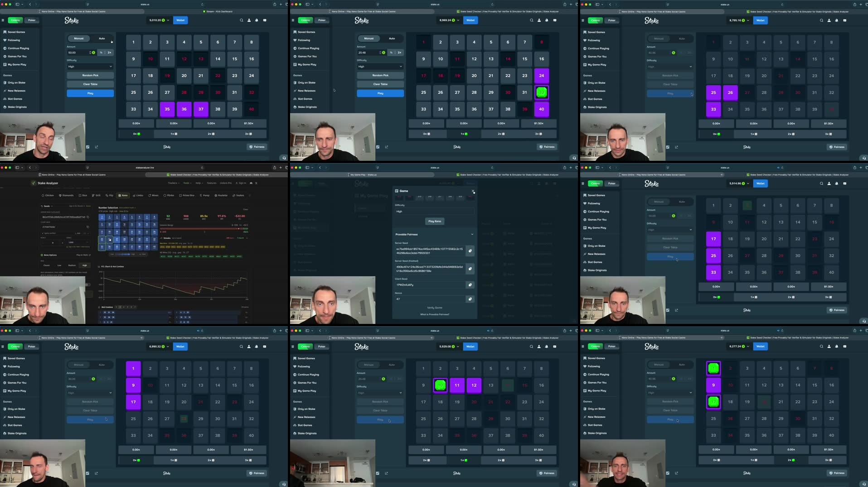Select Mines game tab in Stake Analyzer
This screenshot has width=868, height=487.
[x=153, y=195]
